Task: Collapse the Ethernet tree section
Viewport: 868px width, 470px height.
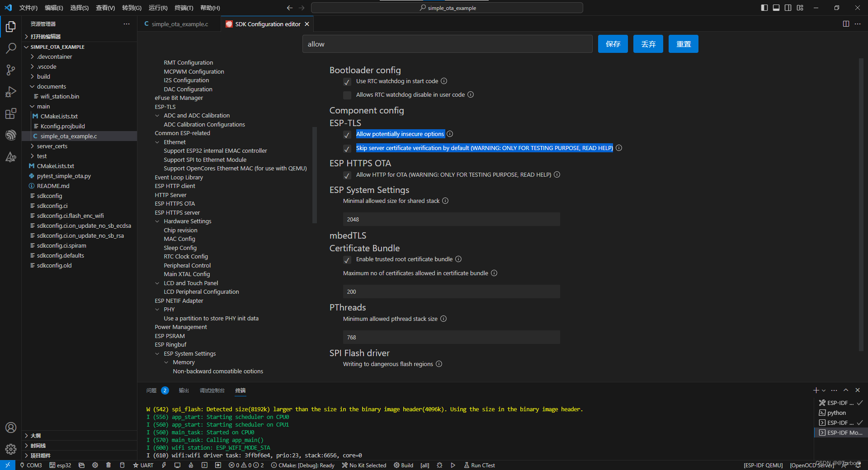Action: coord(157,142)
